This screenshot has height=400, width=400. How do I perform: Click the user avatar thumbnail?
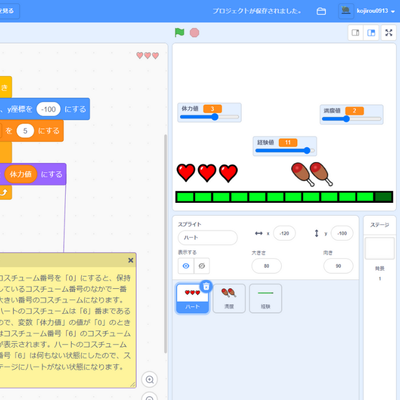pyautogui.click(x=346, y=11)
